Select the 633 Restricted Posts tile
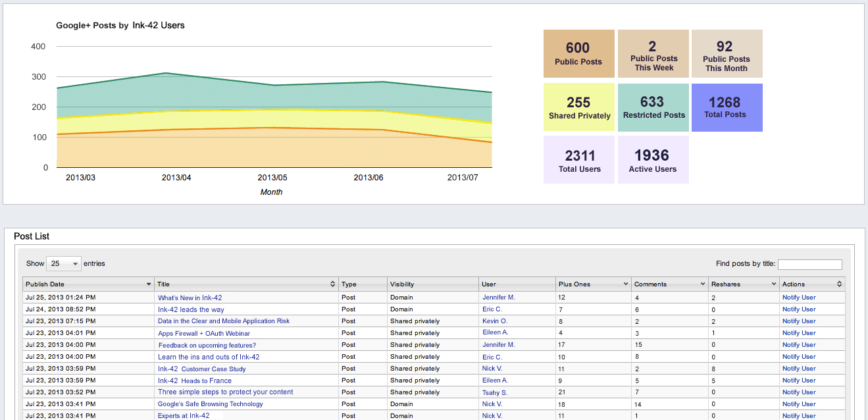 pos(653,107)
